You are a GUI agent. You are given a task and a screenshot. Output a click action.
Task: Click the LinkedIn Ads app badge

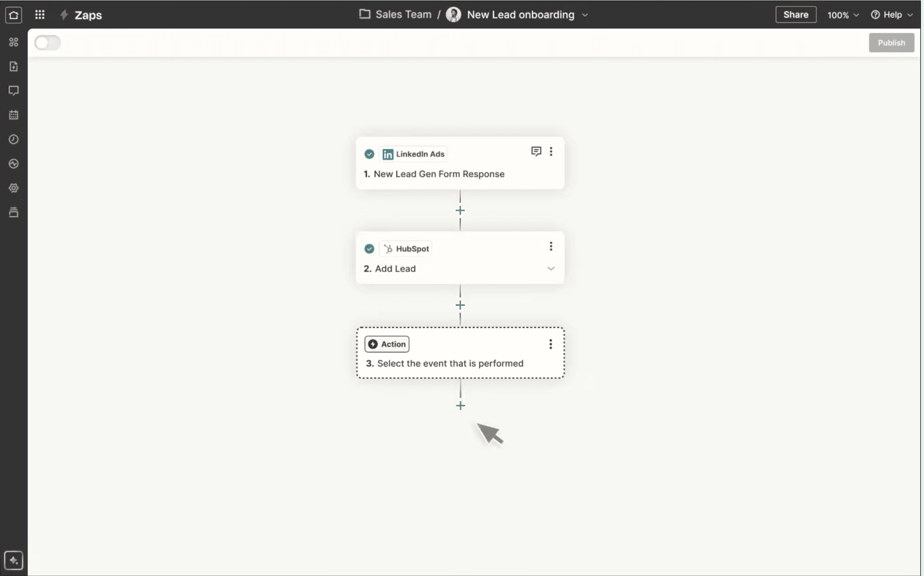tap(413, 154)
